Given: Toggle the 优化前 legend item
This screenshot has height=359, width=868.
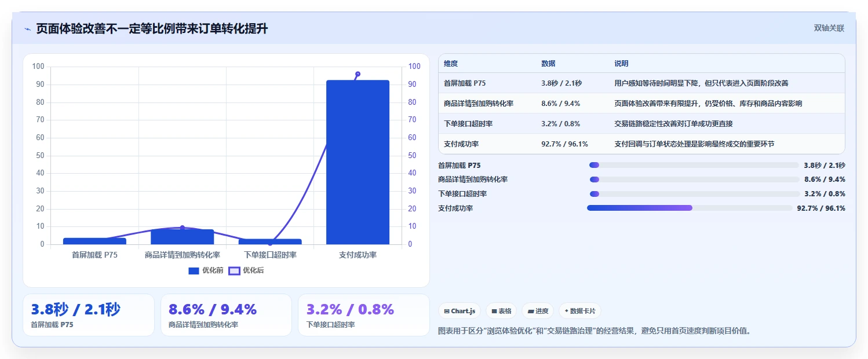Looking at the screenshot, I should (x=206, y=270).
